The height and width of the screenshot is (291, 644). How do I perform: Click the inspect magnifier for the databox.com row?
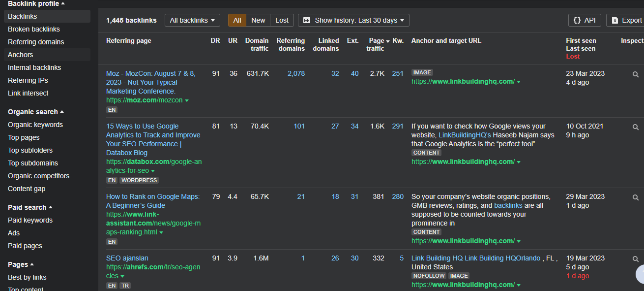click(x=636, y=127)
